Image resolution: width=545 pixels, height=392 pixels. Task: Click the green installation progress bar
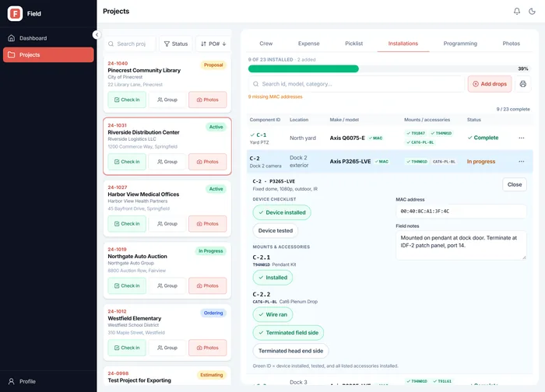304,68
